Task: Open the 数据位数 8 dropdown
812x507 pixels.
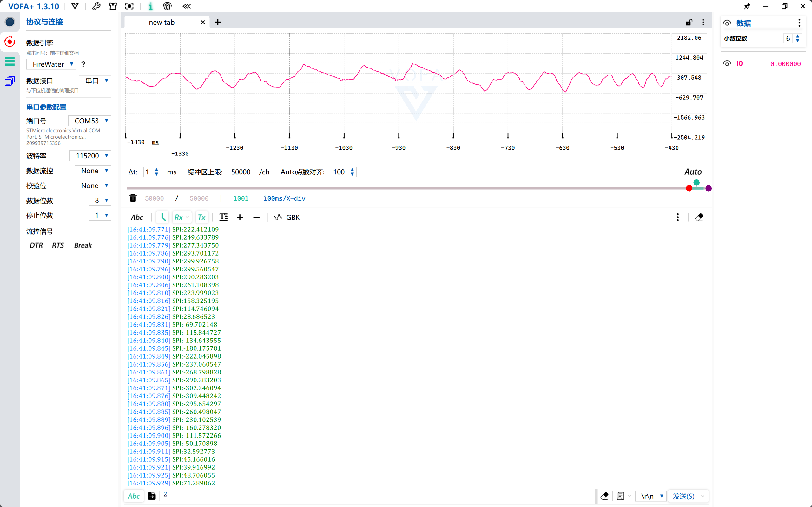Action: [x=100, y=200]
